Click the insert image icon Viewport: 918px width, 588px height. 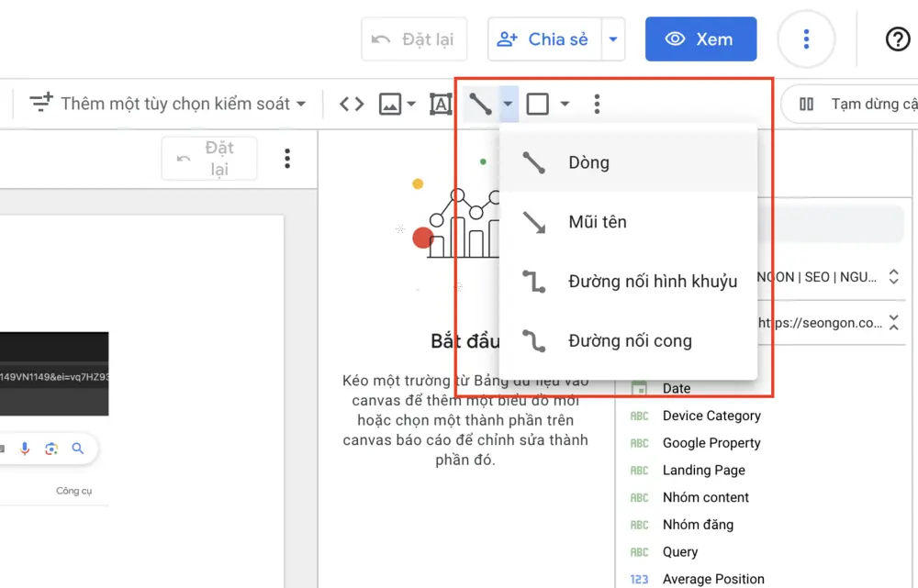[x=390, y=105]
